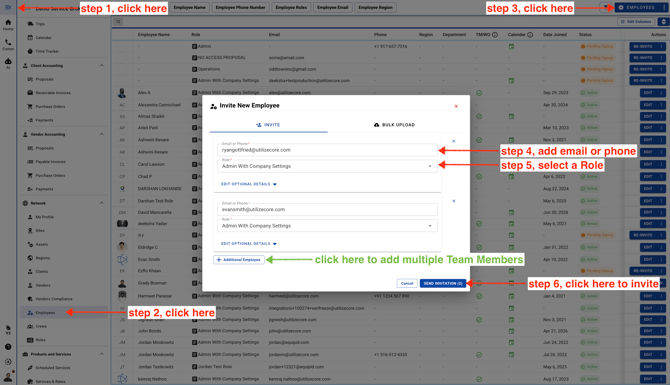Open Receivable Invoices under Client Accounting
Image resolution: width=670 pixels, height=385 pixels.
(x=53, y=93)
